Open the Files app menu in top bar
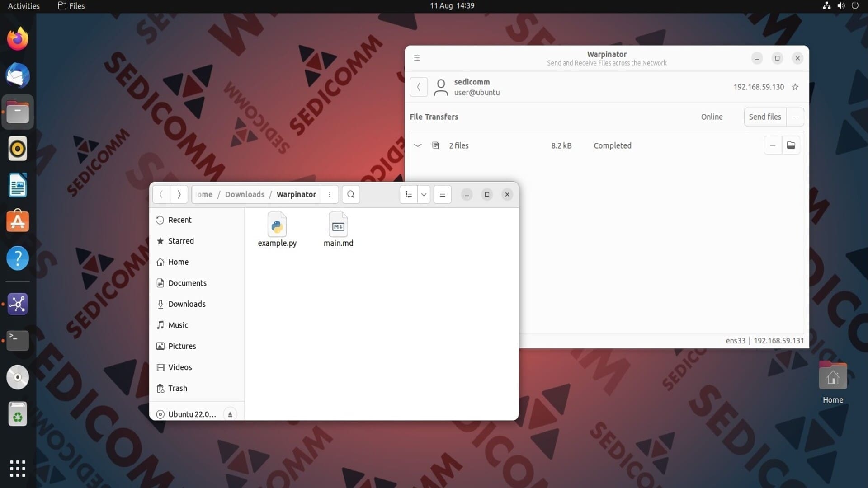 (71, 6)
